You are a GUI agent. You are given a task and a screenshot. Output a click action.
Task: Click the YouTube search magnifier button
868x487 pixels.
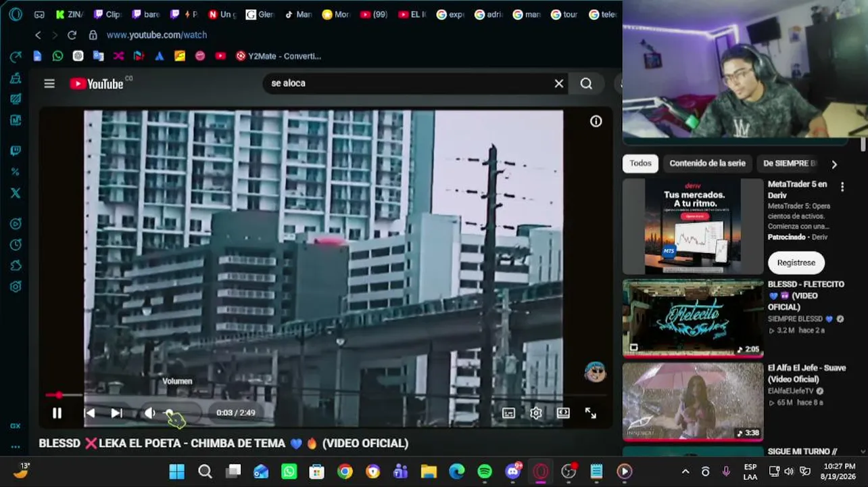(586, 83)
